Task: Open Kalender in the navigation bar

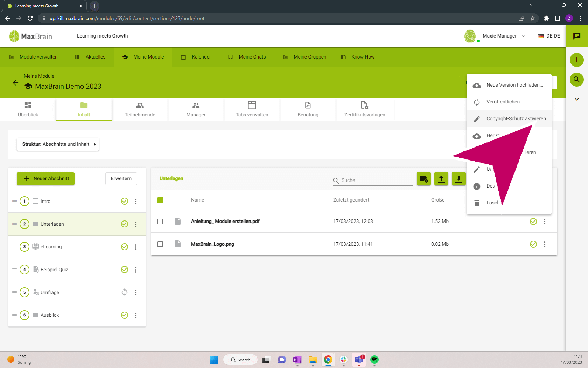Action: (x=196, y=57)
